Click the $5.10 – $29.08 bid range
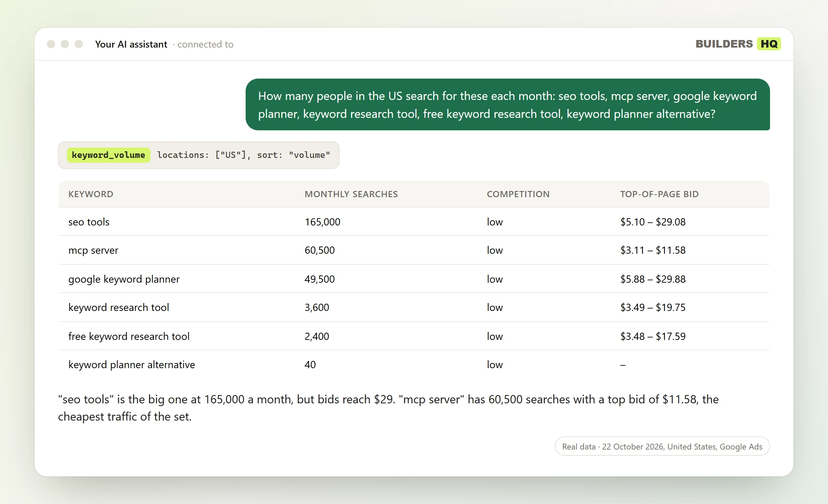This screenshot has height=504, width=828. pyautogui.click(x=653, y=222)
